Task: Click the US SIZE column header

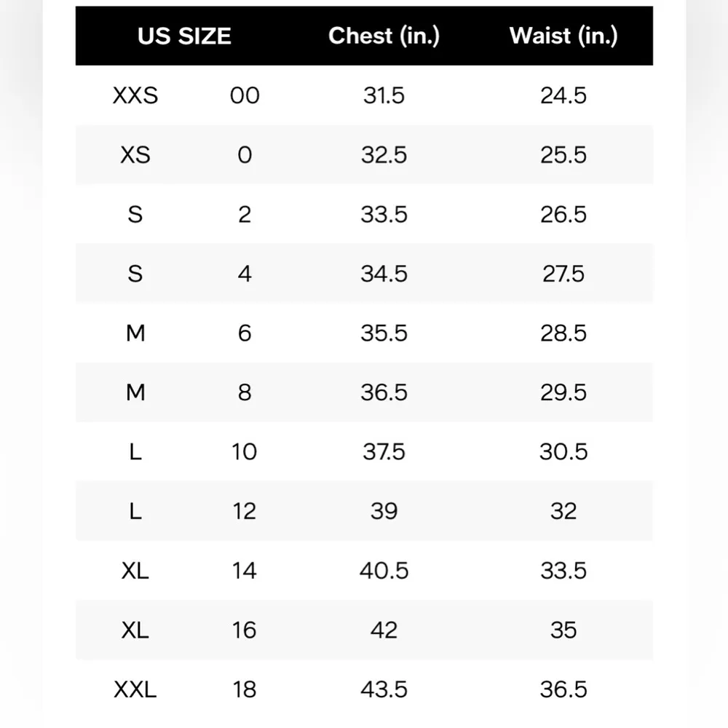Action: click(184, 36)
